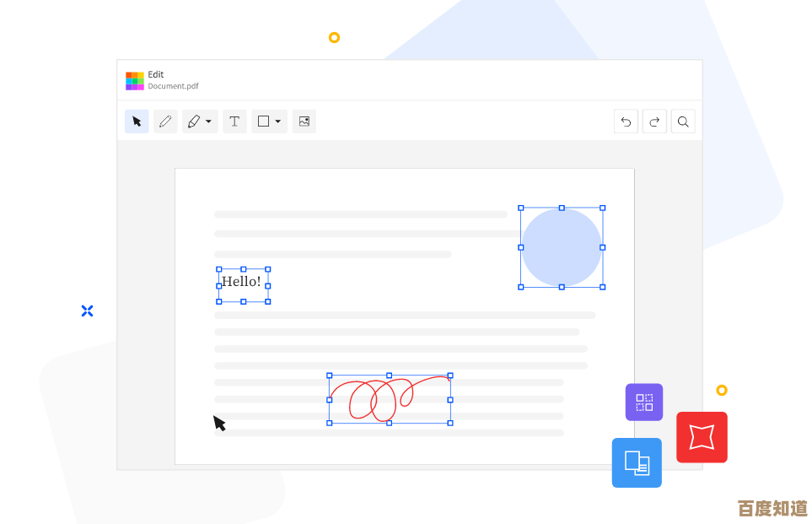This screenshot has height=524, width=812.
Task: Choose the Text tool
Action: point(234,122)
